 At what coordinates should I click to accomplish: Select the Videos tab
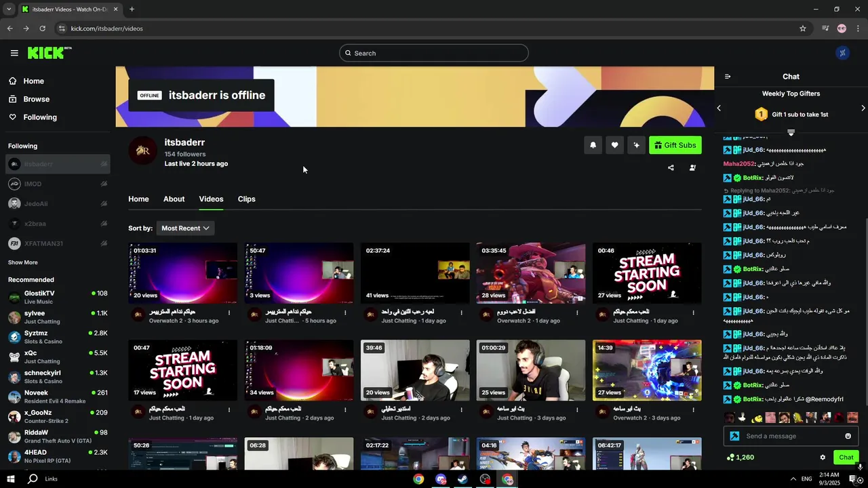coord(211,199)
